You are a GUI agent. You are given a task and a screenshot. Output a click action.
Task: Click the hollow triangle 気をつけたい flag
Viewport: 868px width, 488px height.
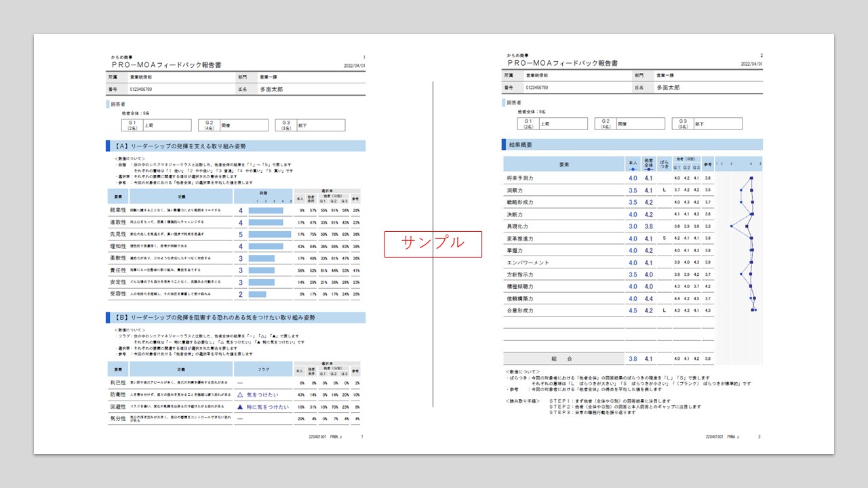[x=258, y=394]
